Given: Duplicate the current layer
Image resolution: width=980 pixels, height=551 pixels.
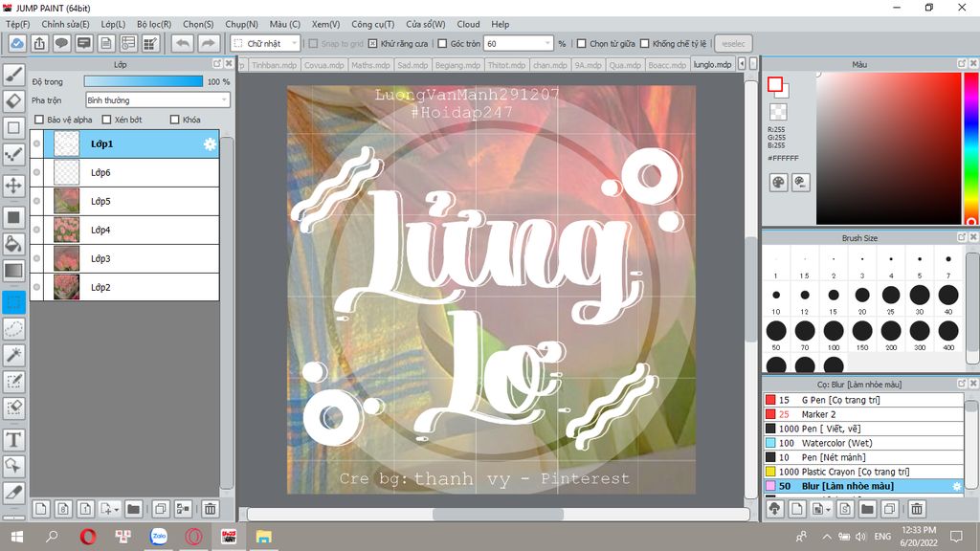Looking at the screenshot, I should [x=161, y=509].
